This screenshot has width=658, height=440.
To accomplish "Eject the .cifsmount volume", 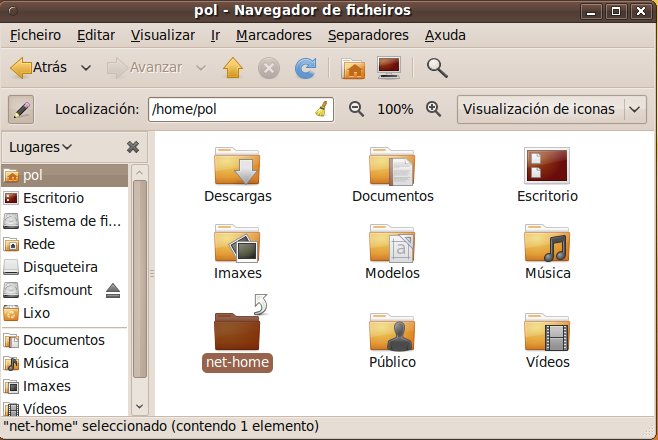I will click(x=113, y=290).
